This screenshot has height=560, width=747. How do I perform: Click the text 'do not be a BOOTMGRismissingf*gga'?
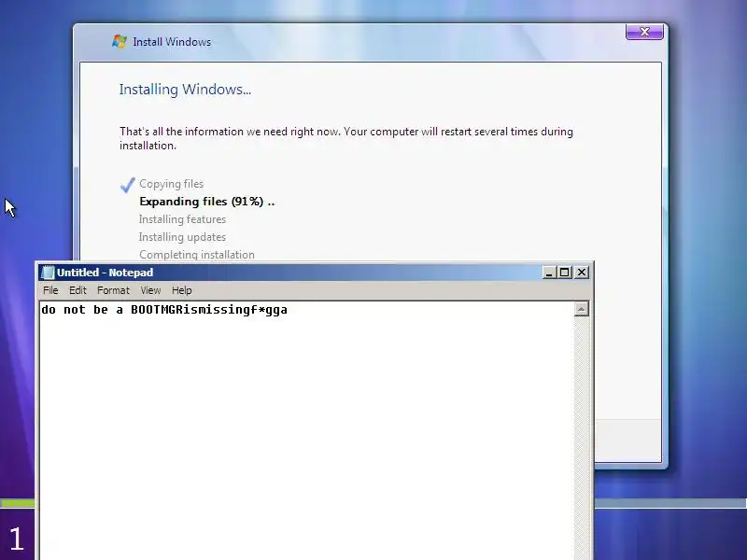click(164, 310)
